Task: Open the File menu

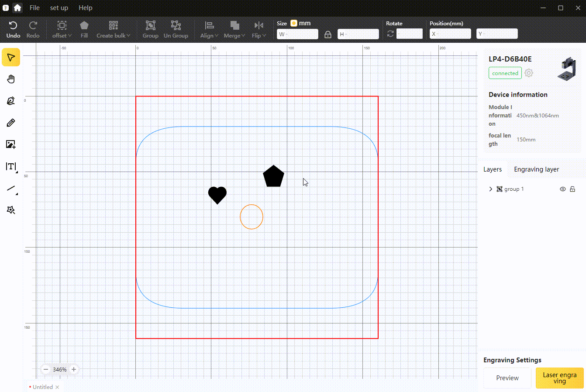Action: 34,8
